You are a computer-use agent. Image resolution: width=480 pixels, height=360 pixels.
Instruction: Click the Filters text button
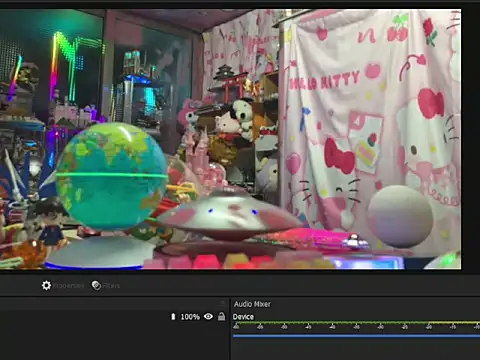coord(111,286)
